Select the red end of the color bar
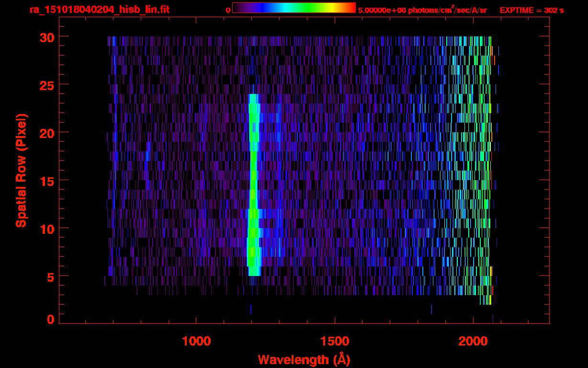The image size is (588, 368). (351, 8)
